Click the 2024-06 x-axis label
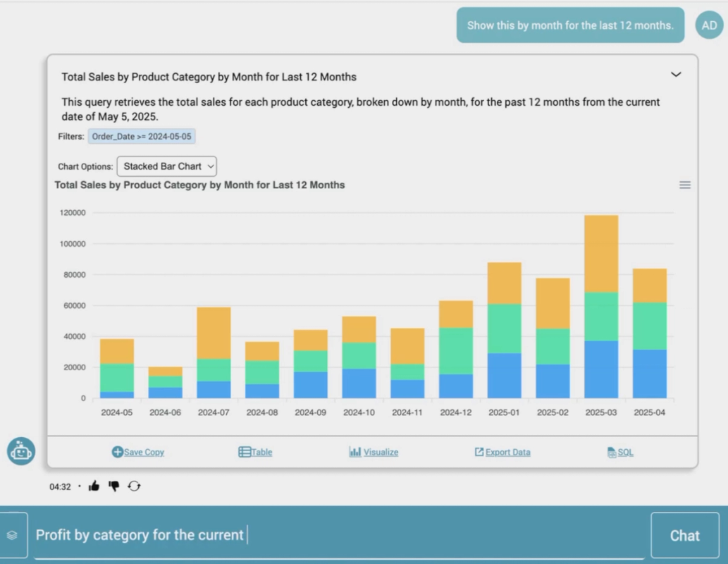The image size is (728, 564). (x=166, y=412)
